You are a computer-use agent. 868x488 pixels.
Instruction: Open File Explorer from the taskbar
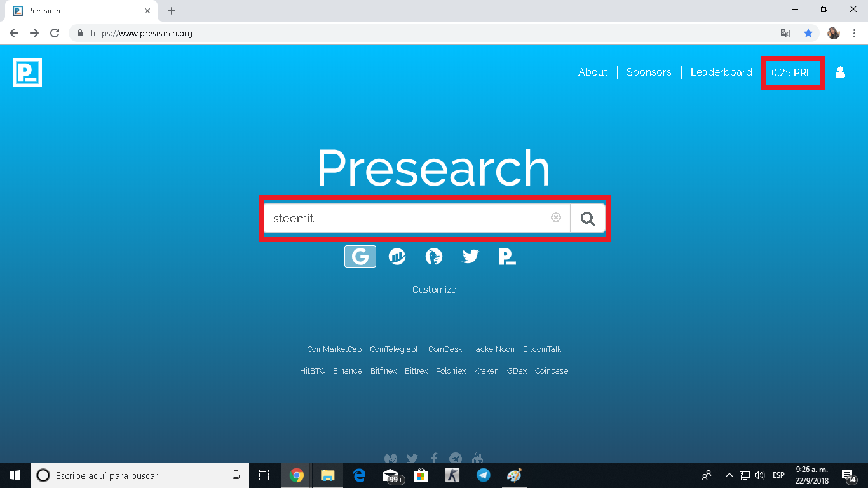tap(327, 475)
